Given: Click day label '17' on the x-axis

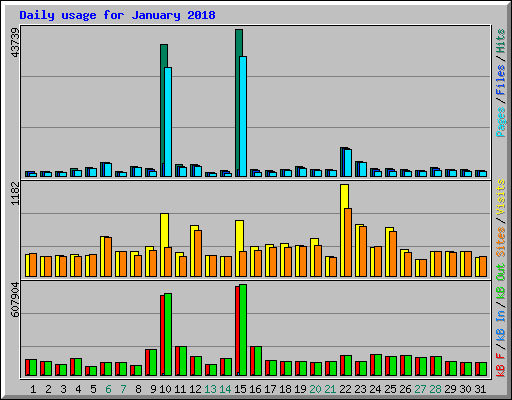Looking at the screenshot, I should (270, 389).
